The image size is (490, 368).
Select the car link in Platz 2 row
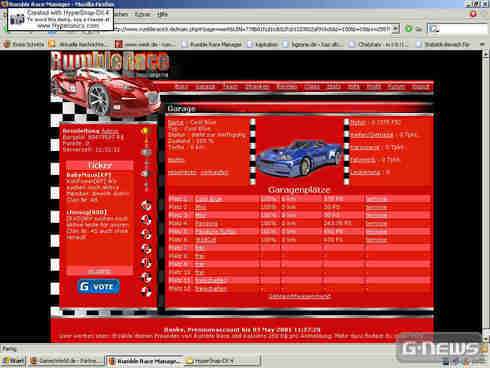pyautogui.click(x=201, y=207)
